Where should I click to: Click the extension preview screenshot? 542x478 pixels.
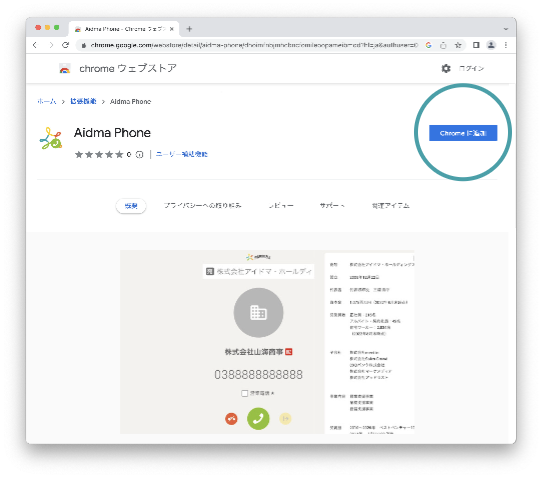pos(267,342)
